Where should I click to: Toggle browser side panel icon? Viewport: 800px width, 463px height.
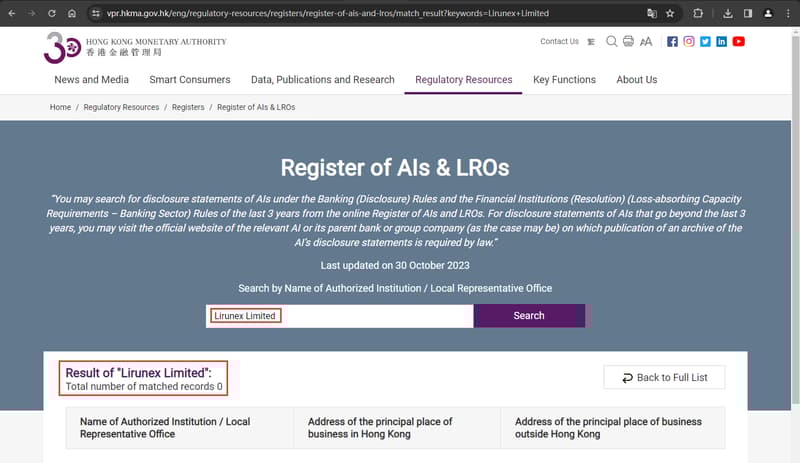tap(748, 13)
